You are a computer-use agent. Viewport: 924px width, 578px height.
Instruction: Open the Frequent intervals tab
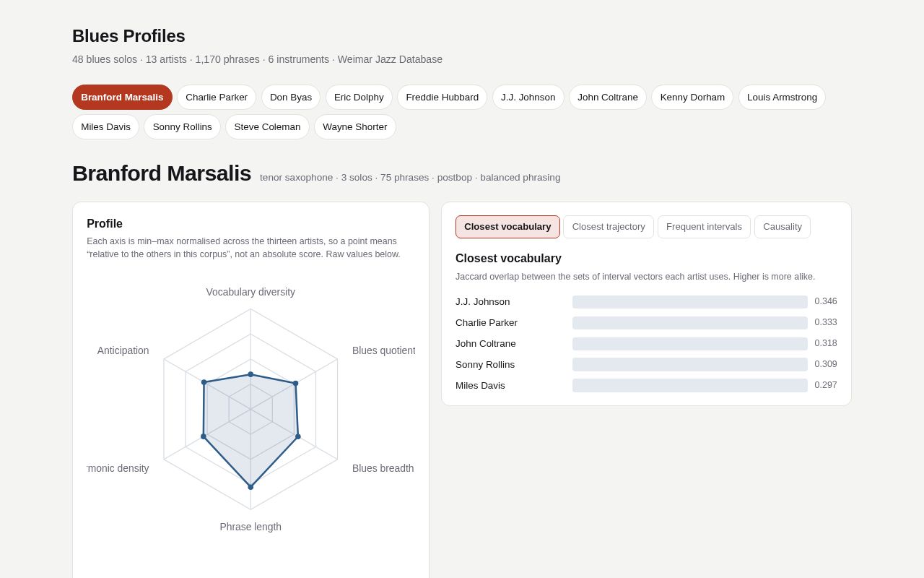pos(704,227)
